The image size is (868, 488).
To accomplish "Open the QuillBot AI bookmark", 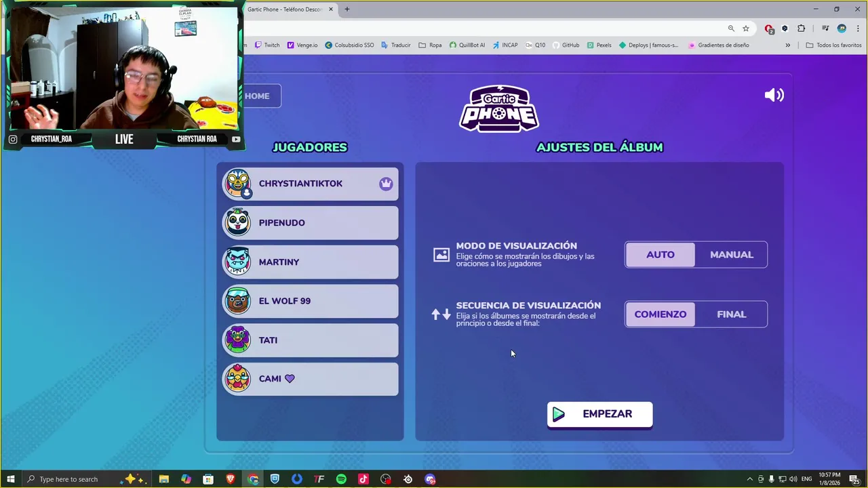I will [x=467, y=45].
